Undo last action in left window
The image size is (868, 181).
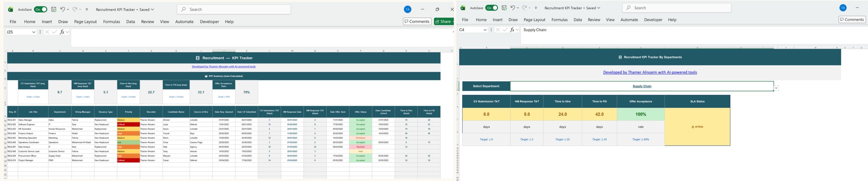coord(63,9)
